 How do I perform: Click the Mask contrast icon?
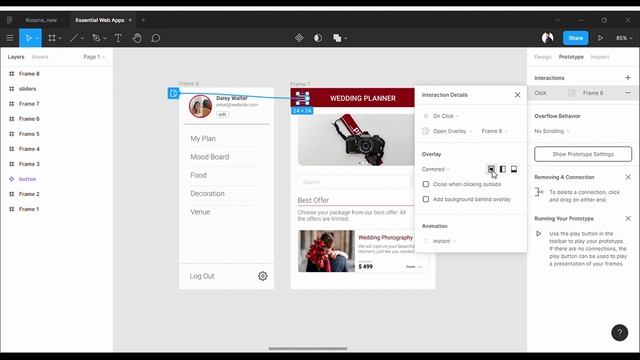318,38
